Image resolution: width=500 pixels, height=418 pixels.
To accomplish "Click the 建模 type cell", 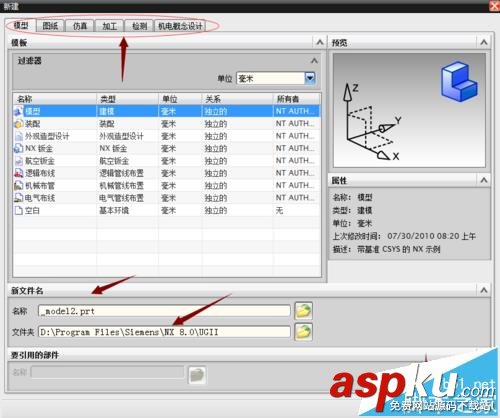I will (107, 111).
